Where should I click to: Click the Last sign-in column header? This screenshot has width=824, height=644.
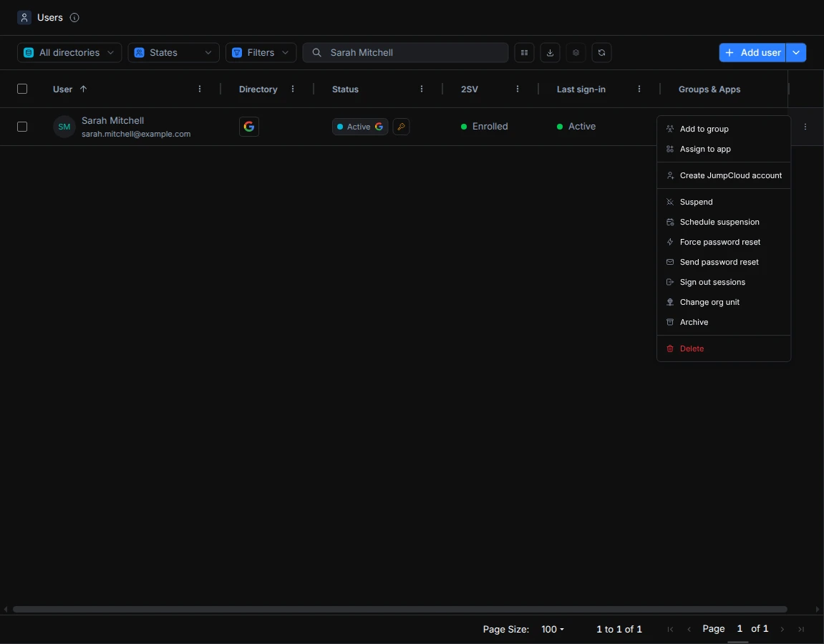581,89
